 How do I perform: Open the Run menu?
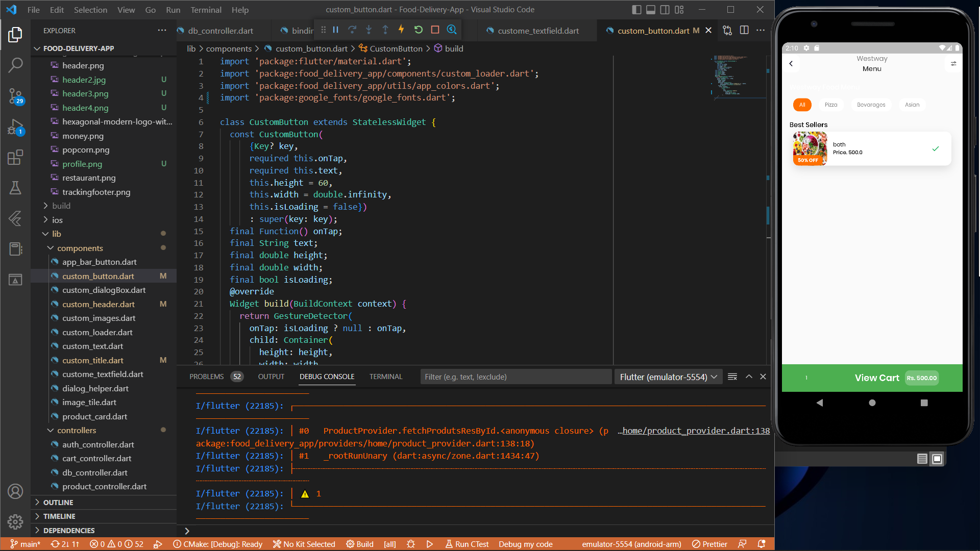click(173, 10)
